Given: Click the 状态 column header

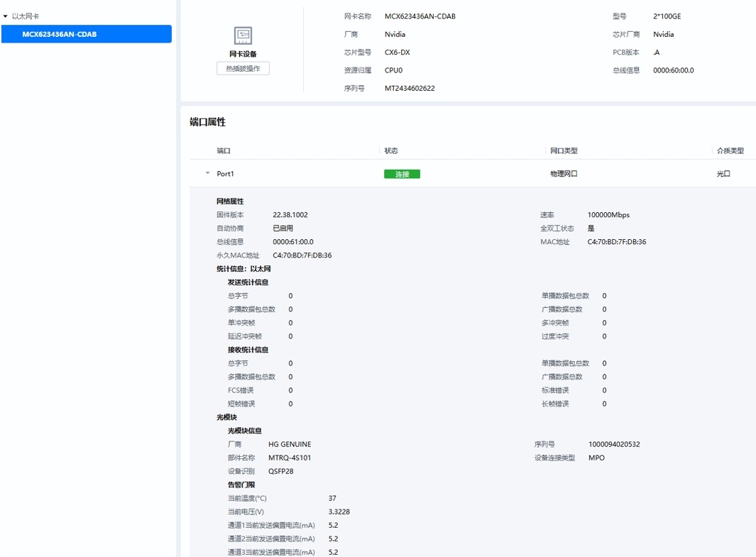Looking at the screenshot, I should coord(391,151).
